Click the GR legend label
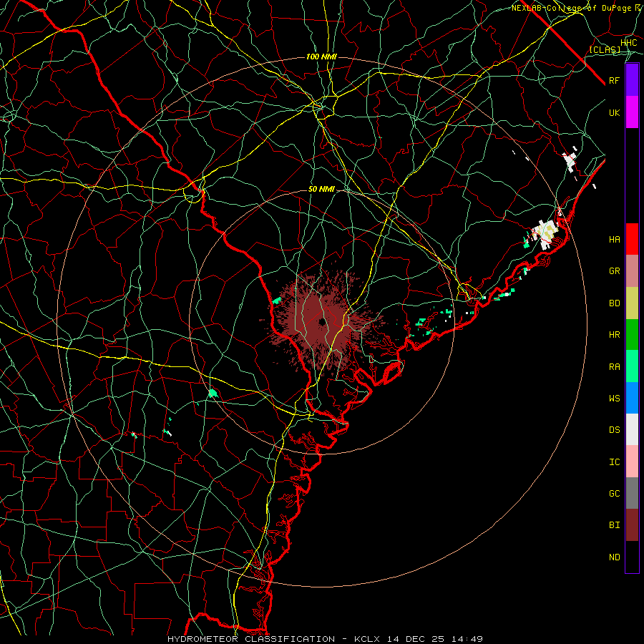Image resolution: width=644 pixels, height=644 pixels. pos(614,271)
